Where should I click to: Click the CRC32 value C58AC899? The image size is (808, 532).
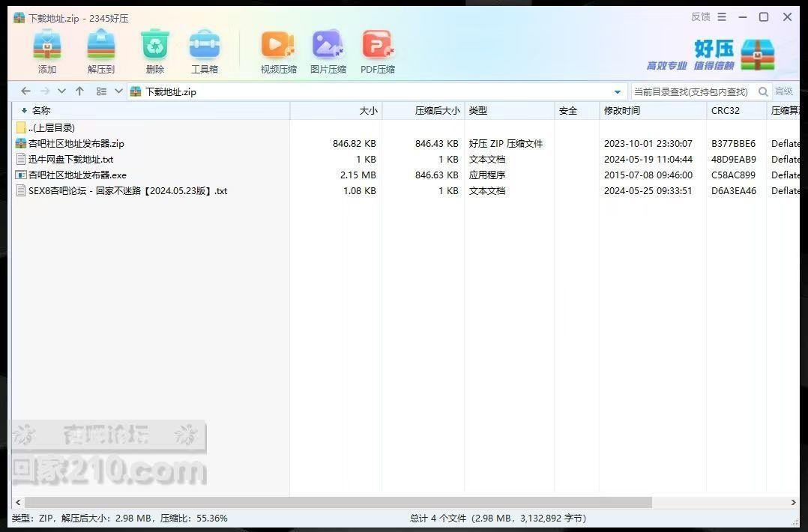tap(733, 175)
